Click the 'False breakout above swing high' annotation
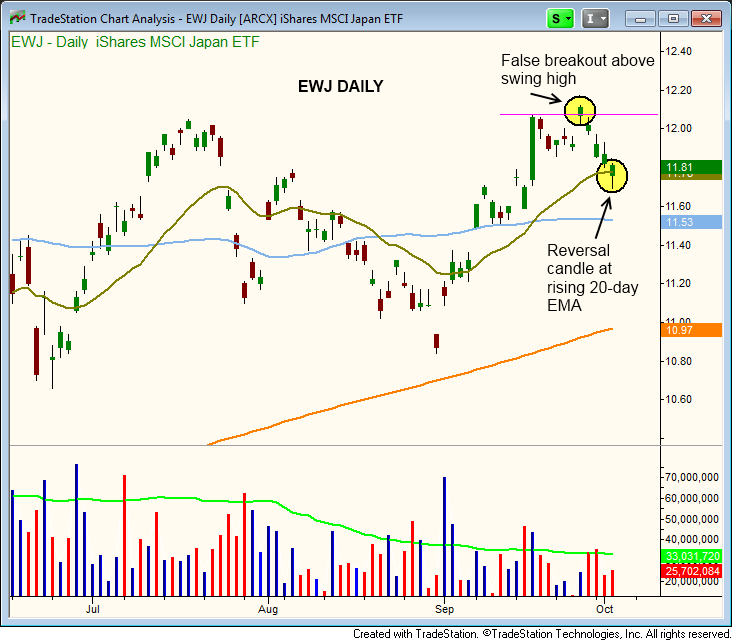732x640 pixels. coord(577,69)
